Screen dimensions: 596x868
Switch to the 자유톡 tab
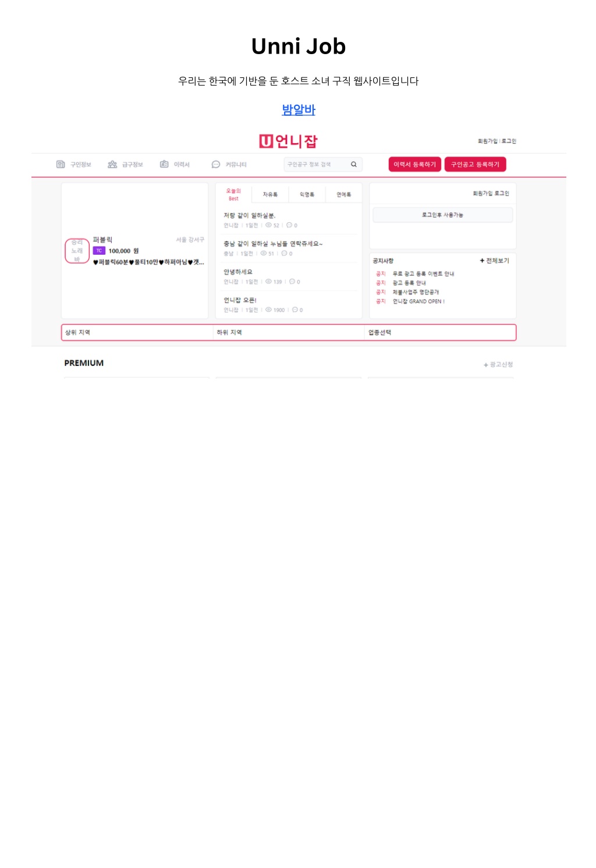tap(270, 194)
